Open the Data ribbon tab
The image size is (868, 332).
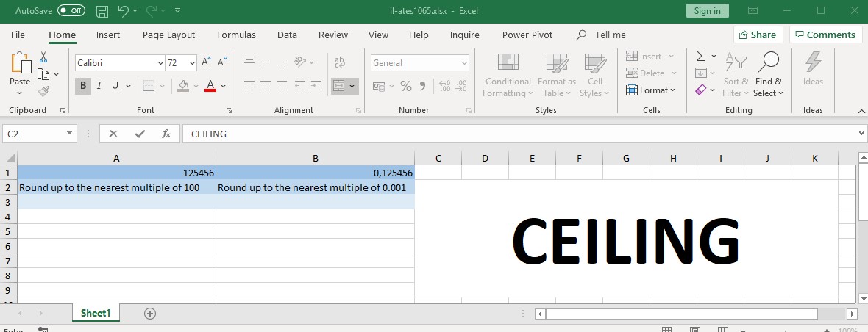coord(287,35)
